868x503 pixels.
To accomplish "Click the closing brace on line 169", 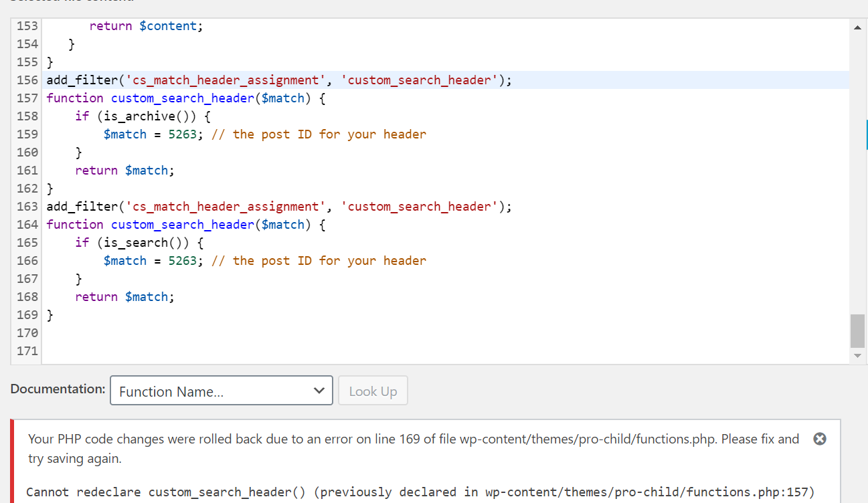I will [x=50, y=315].
